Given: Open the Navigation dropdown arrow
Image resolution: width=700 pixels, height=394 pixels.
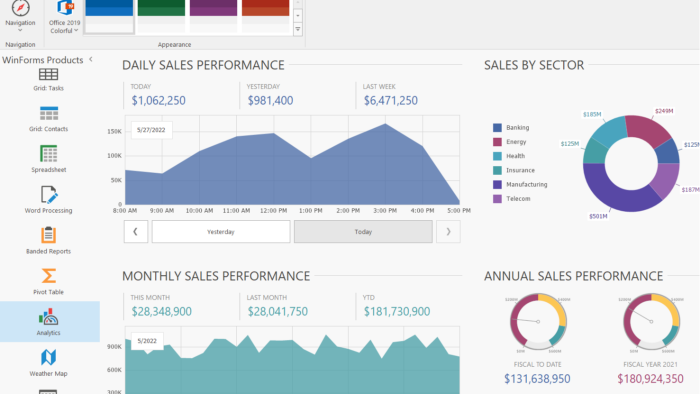Looking at the screenshot, I should point(20,30).
